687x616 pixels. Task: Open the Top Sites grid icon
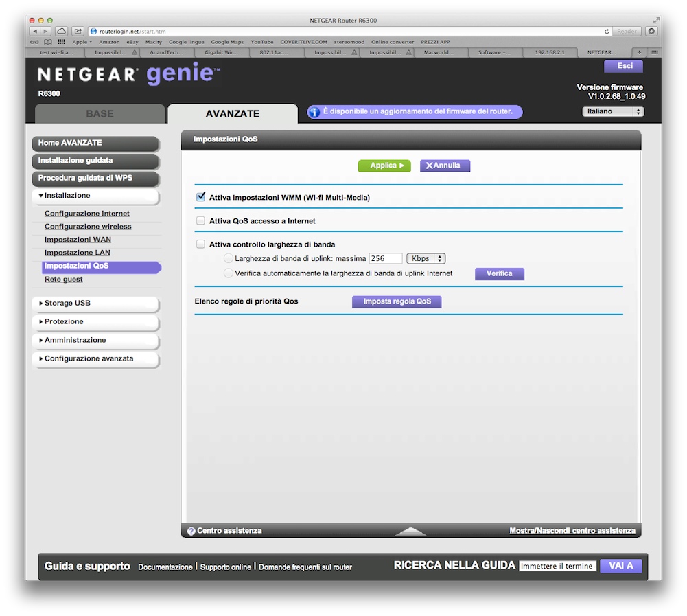point(61,42)
